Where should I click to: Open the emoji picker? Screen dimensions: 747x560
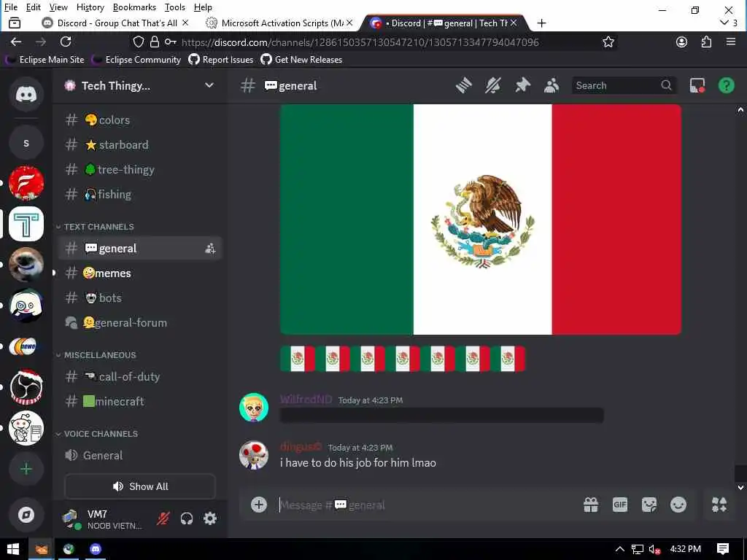(678, 505)
